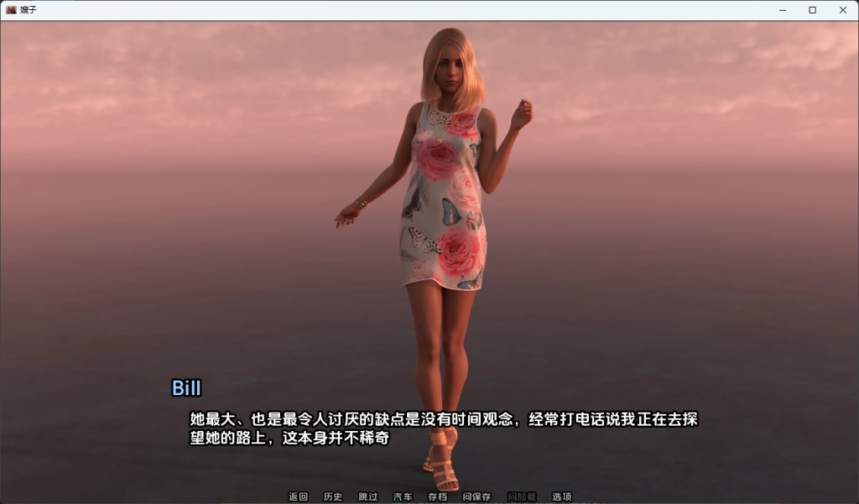Click the dialogue text to advance
Image resolution: width=859 pixels, height=504 pixels.
(x=443, y=429)
